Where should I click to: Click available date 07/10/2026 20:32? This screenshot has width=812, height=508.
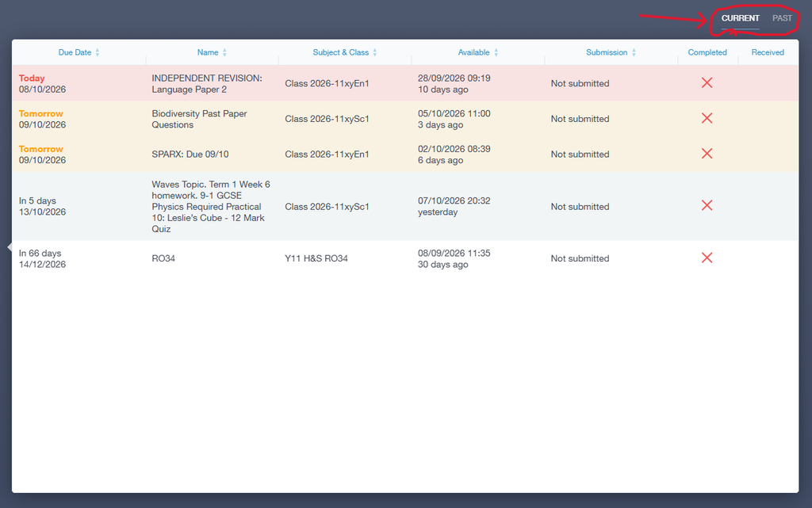pos(454,201)
